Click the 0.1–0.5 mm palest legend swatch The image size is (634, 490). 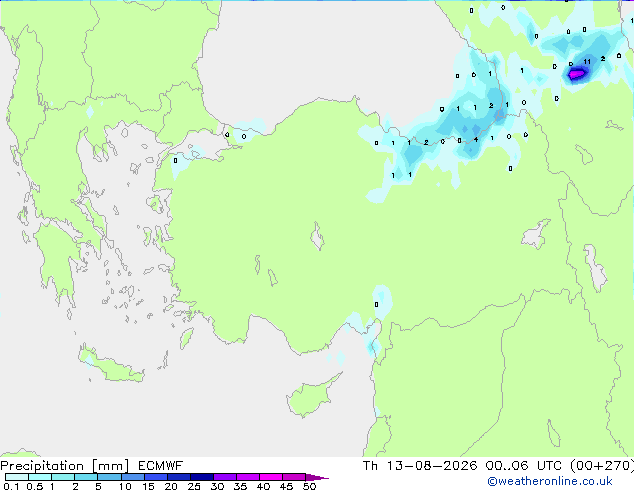(17, 477)
